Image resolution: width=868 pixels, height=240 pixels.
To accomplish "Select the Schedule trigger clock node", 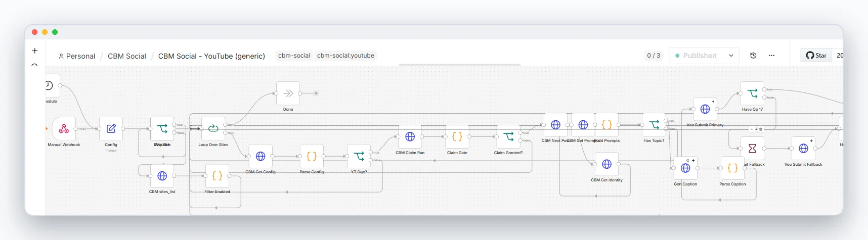I will [x=53, y=85].
